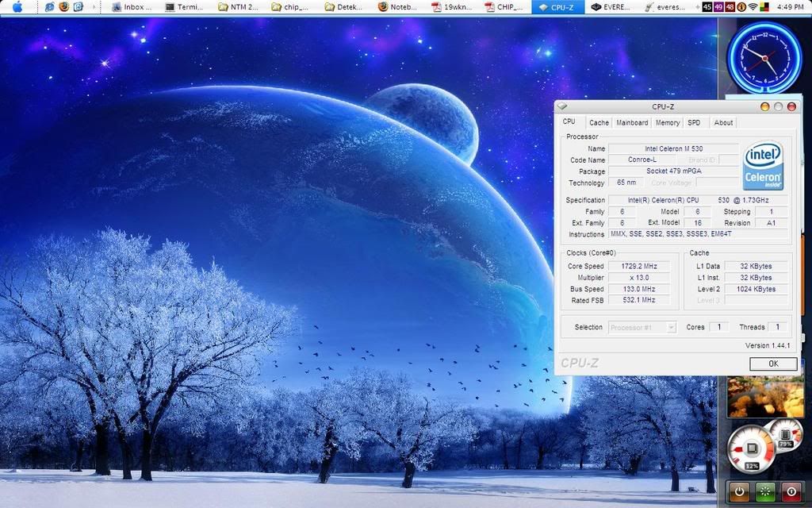
Task: Click the Revision value A1
Action: (771, 223)
